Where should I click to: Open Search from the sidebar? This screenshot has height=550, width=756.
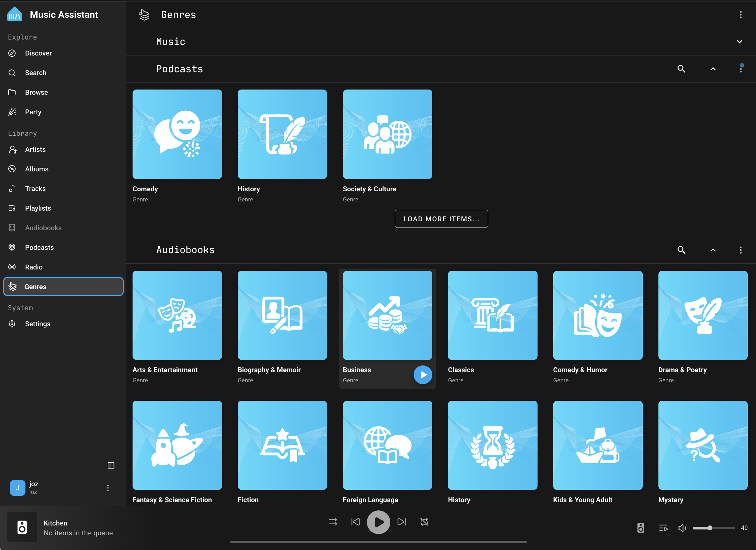63,73
